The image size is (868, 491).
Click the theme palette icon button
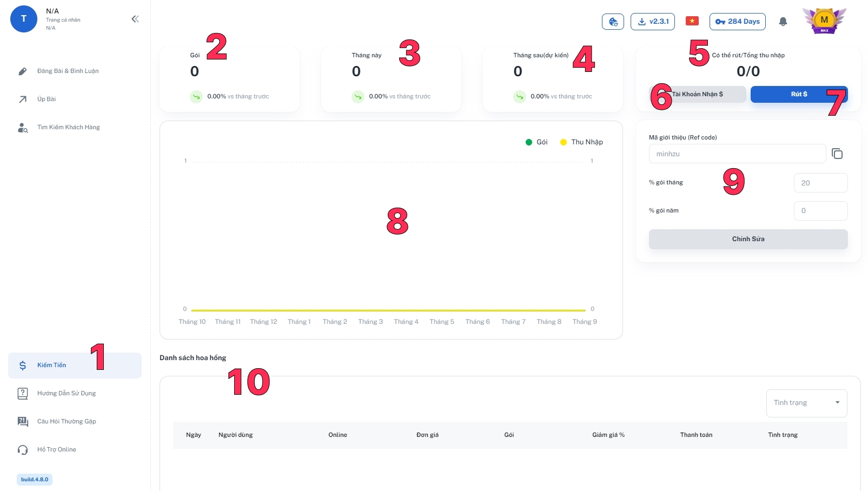tap(613, 22)
